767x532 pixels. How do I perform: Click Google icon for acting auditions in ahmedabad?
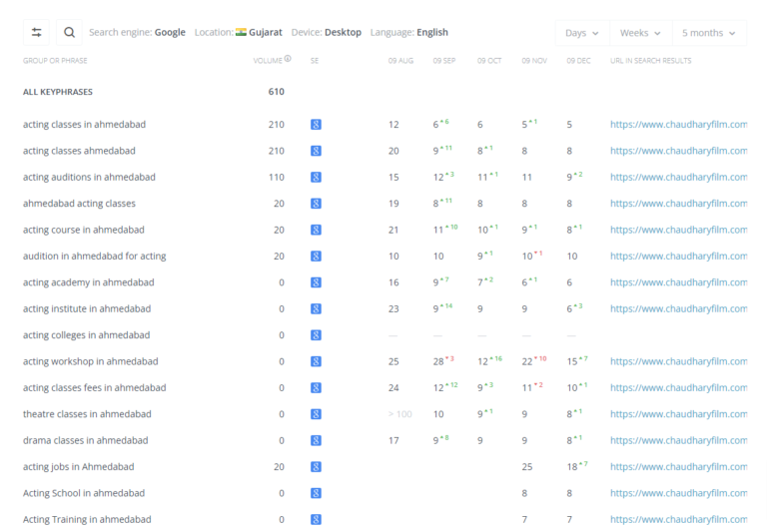[x=316, y=177]
